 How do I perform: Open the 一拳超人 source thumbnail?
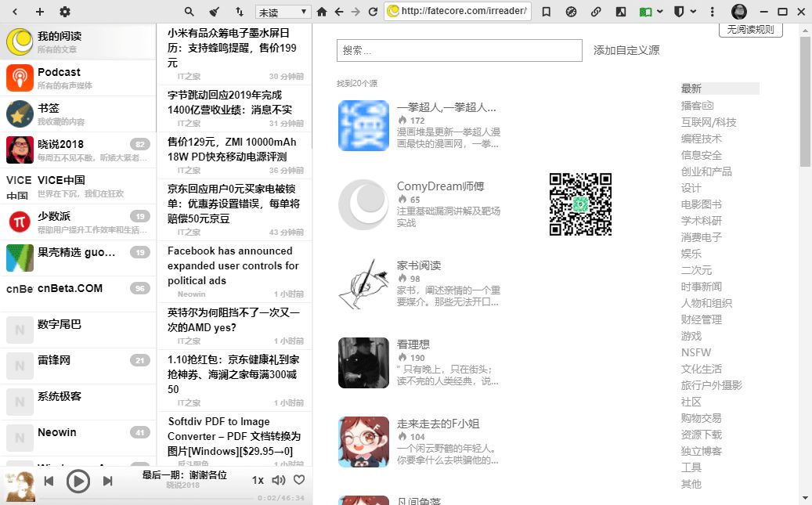pyautogui.click(x=363, y=125)
